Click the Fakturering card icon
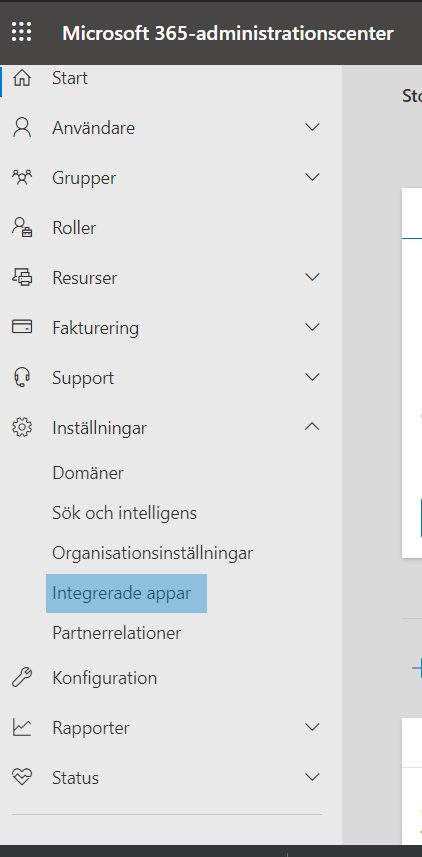 pos(22,327)
